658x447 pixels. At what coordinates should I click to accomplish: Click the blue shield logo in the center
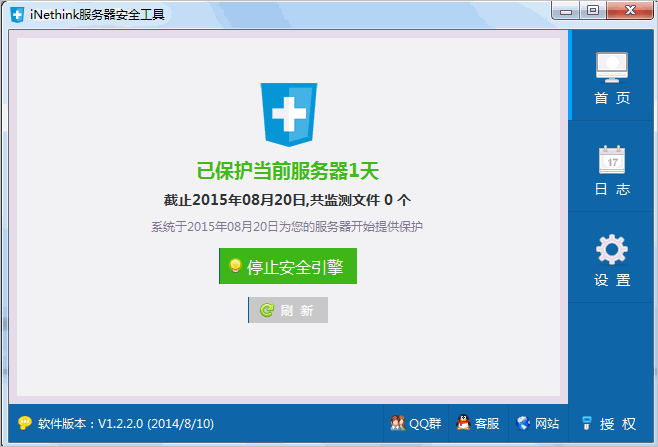point(289,114)
